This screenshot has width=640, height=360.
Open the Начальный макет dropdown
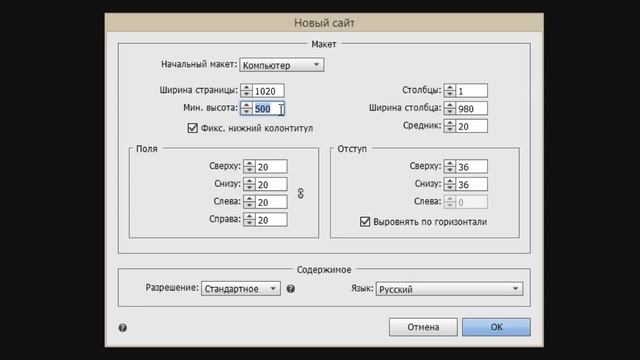coord(282,65)
